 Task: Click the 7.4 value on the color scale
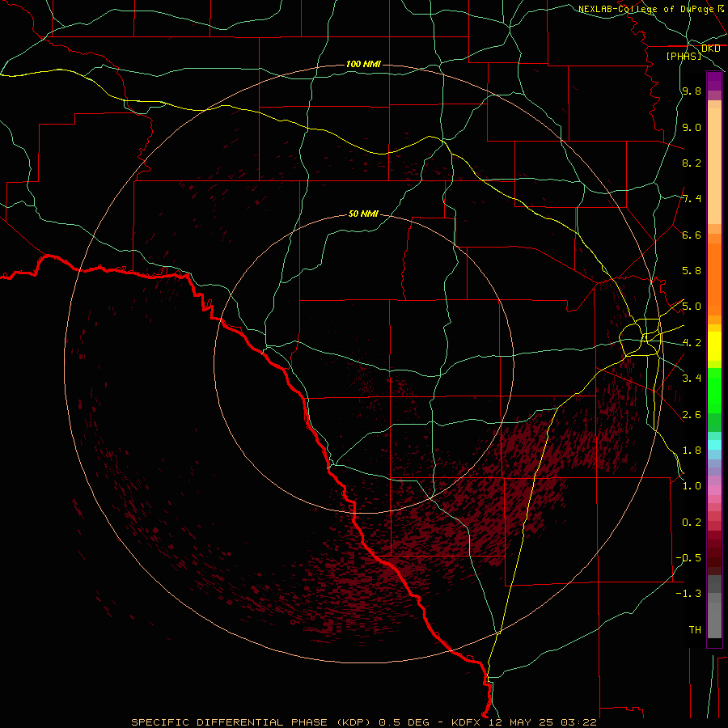click(x=692, y=199)
